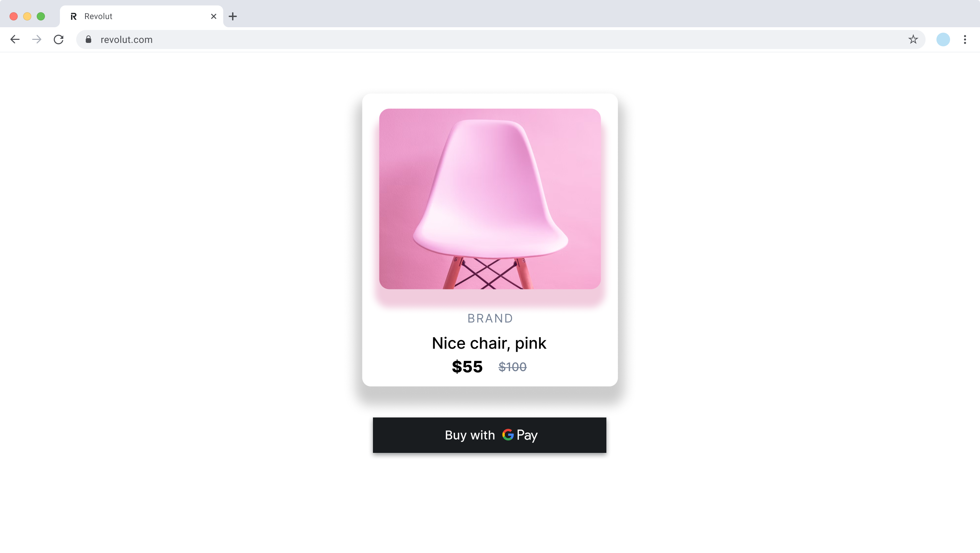Click the close tab X button
This screenshot has width=980, height=553.
point(213,16)
